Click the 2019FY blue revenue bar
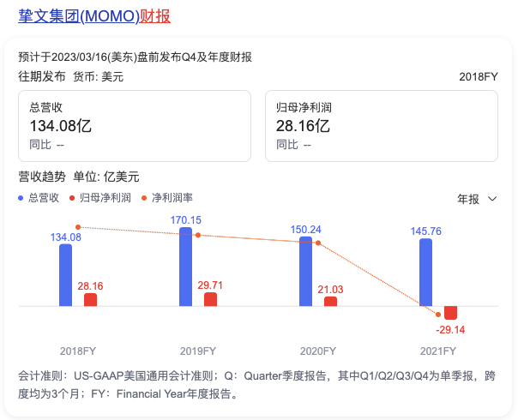Image resolution: width=518 pixels, height=420 pixels. coord(185,267)
